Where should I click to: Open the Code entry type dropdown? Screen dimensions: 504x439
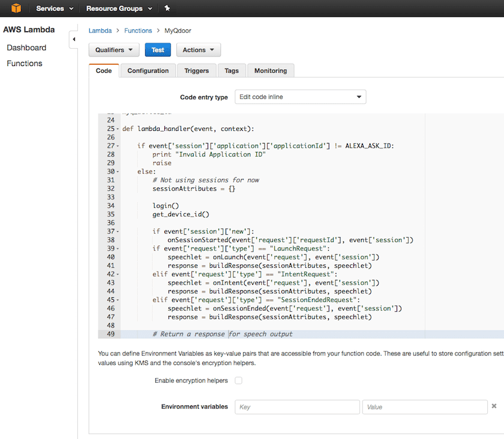click(x=300, y=97)
